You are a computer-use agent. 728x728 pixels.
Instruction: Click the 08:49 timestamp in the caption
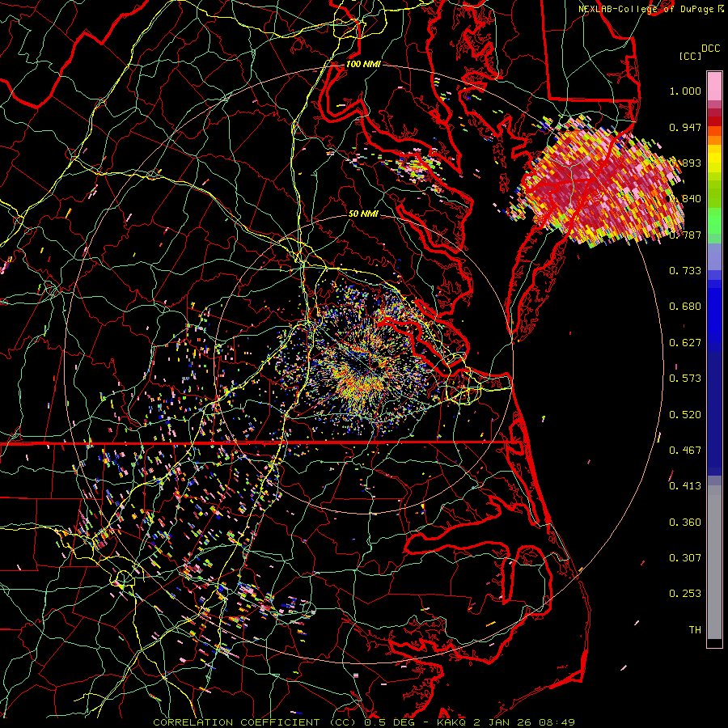[x=557, y=722]
